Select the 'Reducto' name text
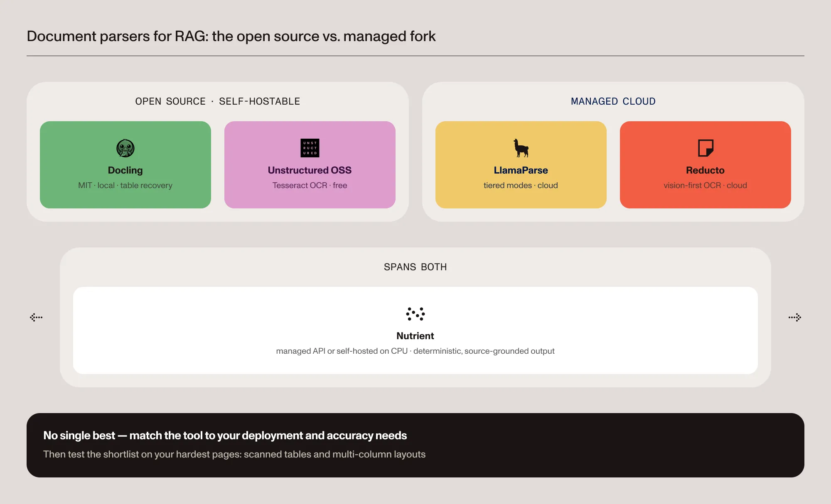Image resolution: width=831 pixels, height=504 pixels. pyautogui.click(x=705, y=170)
